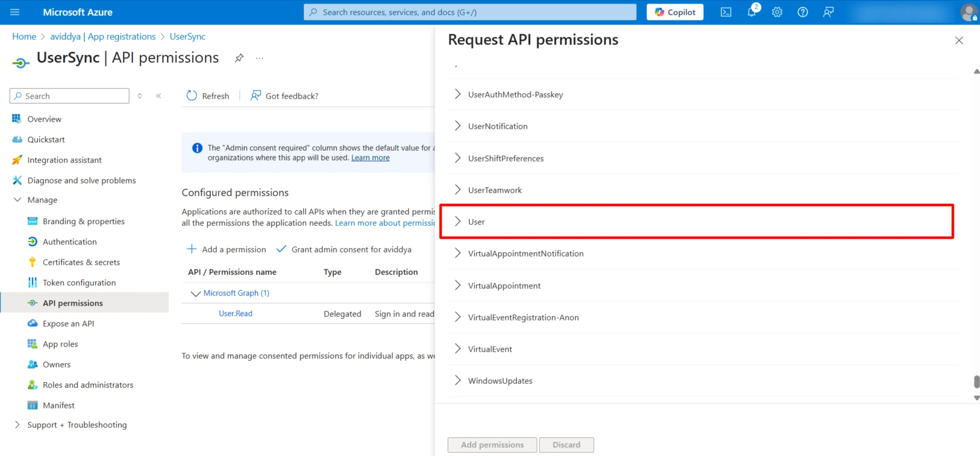980x456 pixels.
Task: Click Add a permission
Action: pos(226,249)
